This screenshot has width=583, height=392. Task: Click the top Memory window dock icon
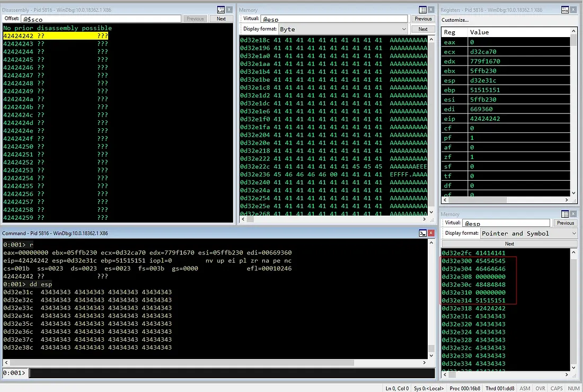[423, 10]
